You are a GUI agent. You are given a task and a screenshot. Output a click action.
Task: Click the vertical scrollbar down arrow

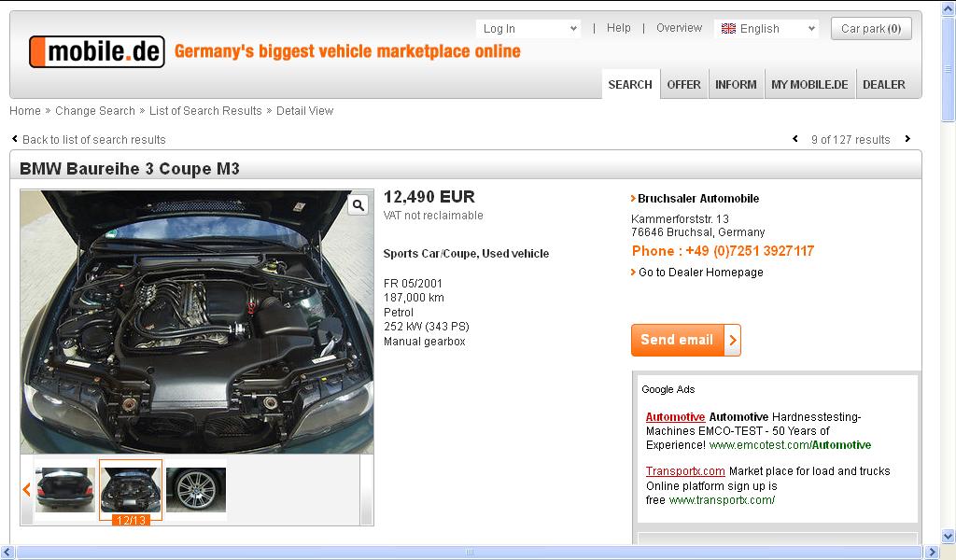[x=949, y=537]
